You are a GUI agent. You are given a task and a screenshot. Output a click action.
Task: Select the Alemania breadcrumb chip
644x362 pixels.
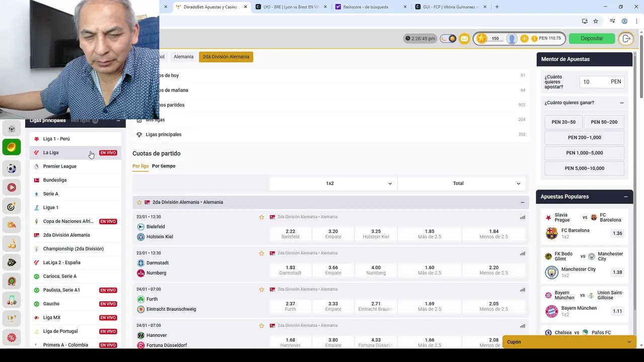184,57
